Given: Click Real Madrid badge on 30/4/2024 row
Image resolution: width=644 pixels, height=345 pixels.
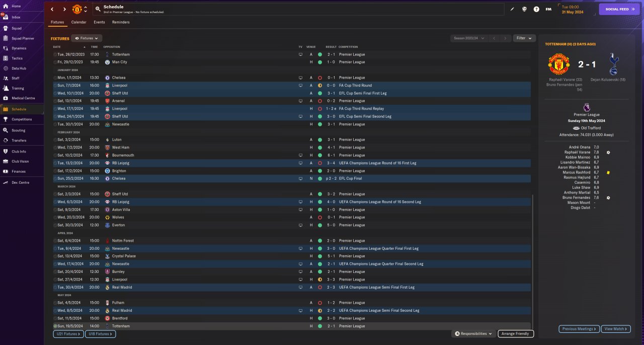Looking at the screenshot, I should click(108, 287).
